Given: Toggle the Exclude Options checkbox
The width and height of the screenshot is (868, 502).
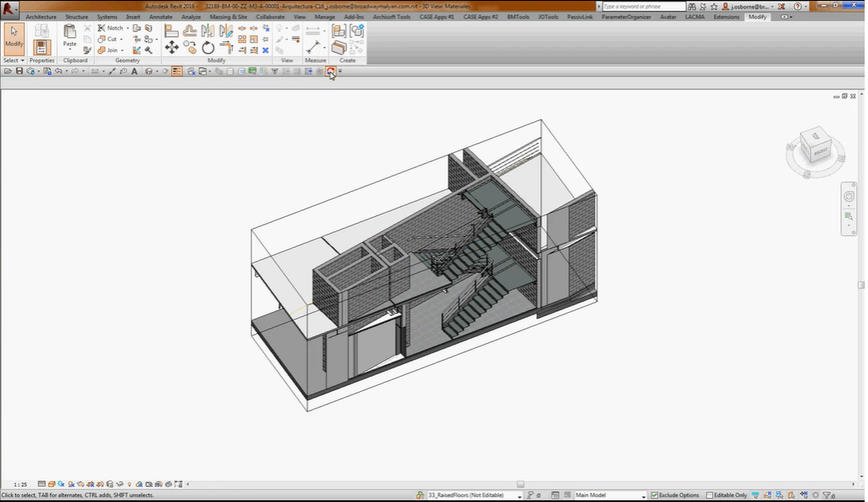Looking at the screenshot, I should pos(655,495).
